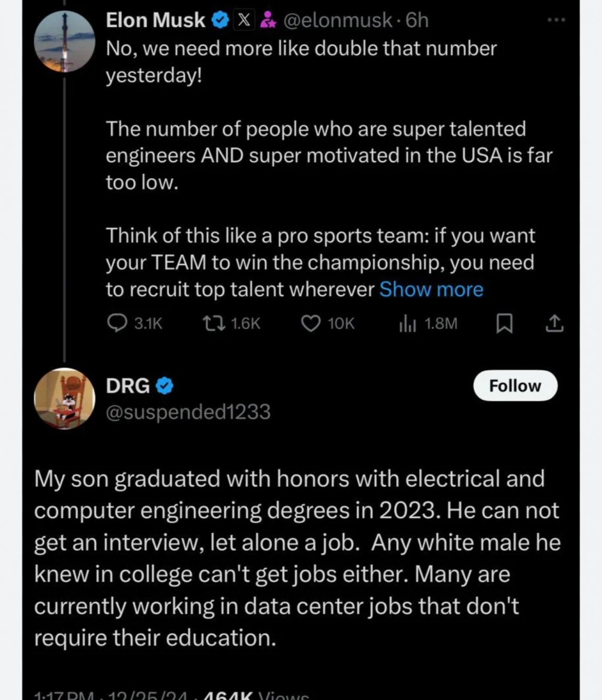Image resolution: width=602 pixels, height=700 pixels.
Task: View analytics bar chart icon
Action: (x=407, y=324)
